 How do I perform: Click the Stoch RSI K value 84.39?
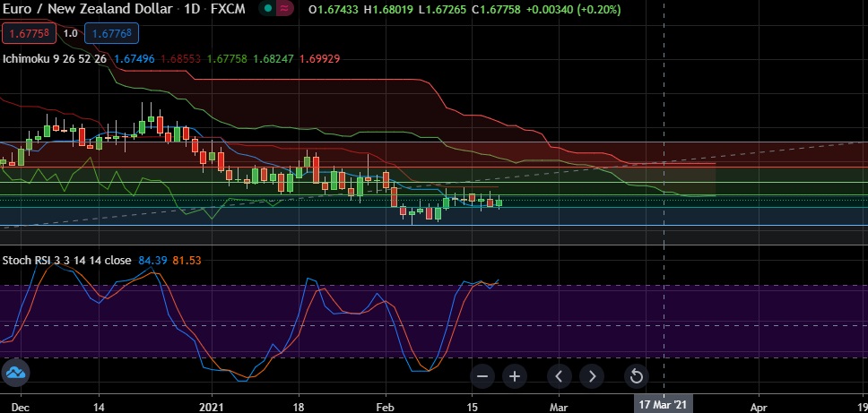coord(152,261)
